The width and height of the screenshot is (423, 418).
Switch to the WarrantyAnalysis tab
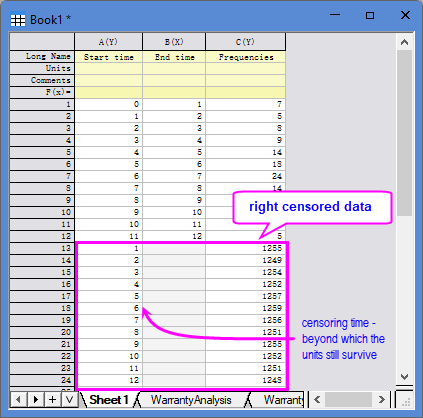click(x=191, y=400)
